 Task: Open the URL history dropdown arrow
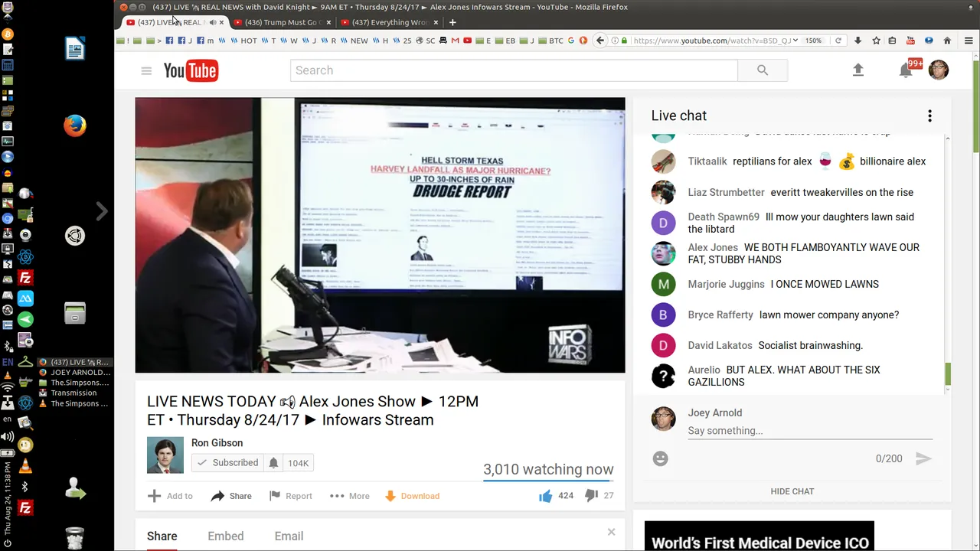point(795,41)
